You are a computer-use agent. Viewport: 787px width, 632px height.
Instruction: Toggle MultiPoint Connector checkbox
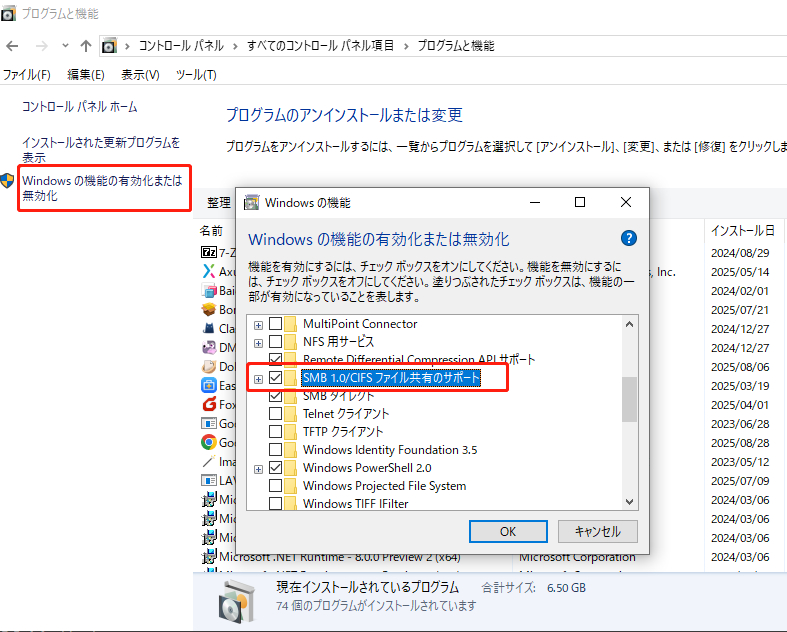tap(276, 324)
